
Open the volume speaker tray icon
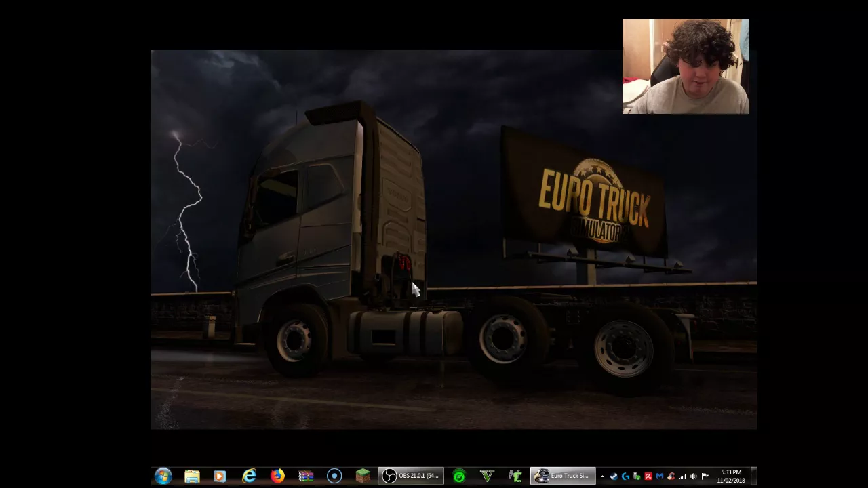pyautogui.click(x=694, y=476)
